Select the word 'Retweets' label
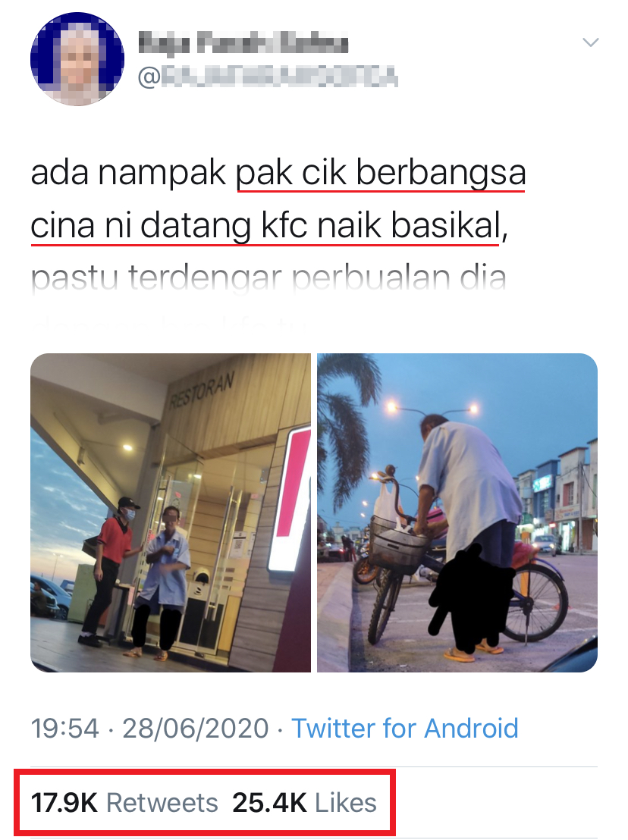 [x=162, y=803]
